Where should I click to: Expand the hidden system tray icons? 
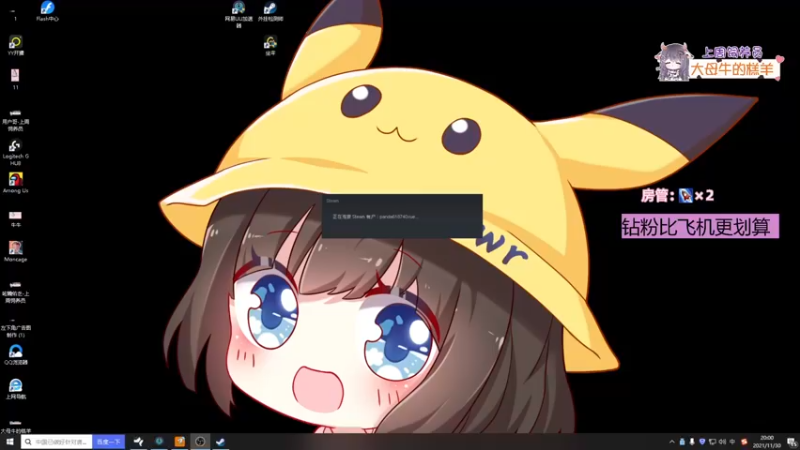coord(672,442)
